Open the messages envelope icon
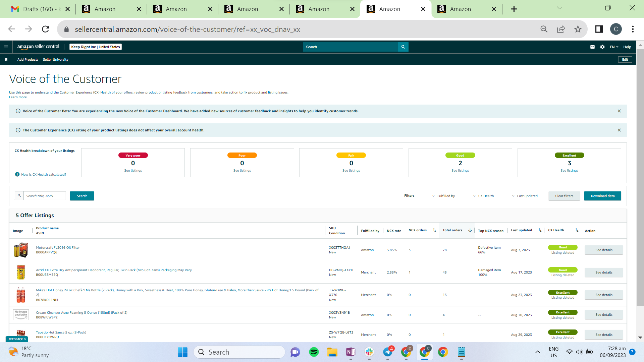The width and height of the screenshot is (644, 362). pyautogui.click(x=592, y=47)
